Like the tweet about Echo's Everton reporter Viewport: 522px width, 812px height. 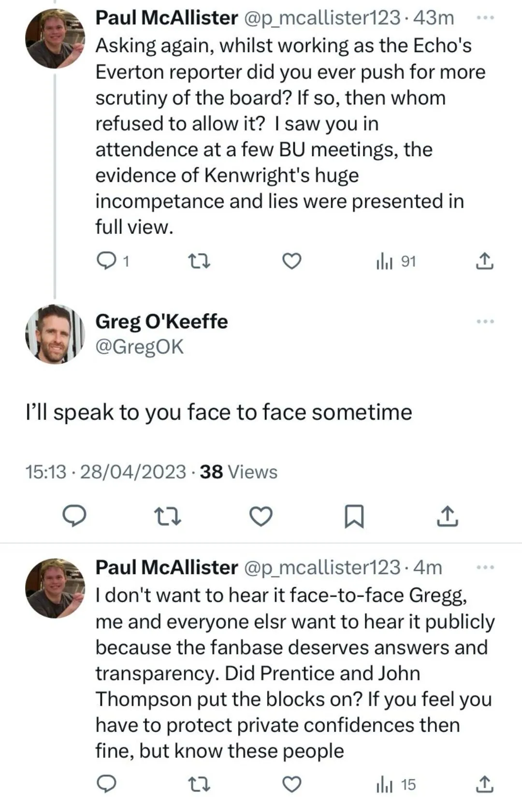pos(291,261)
